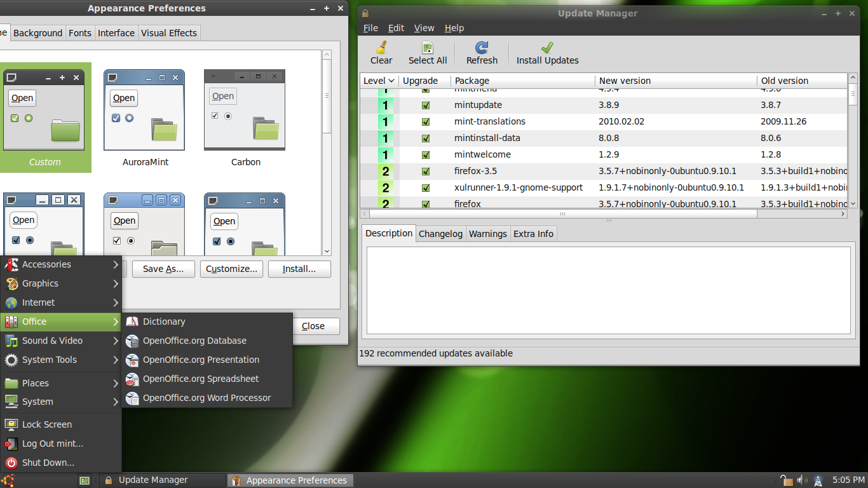Image resolution: width=868 pixels, height=488 pixels.
Task: Click the Clear broom icon in Update Manager
Action: [381, 48]
